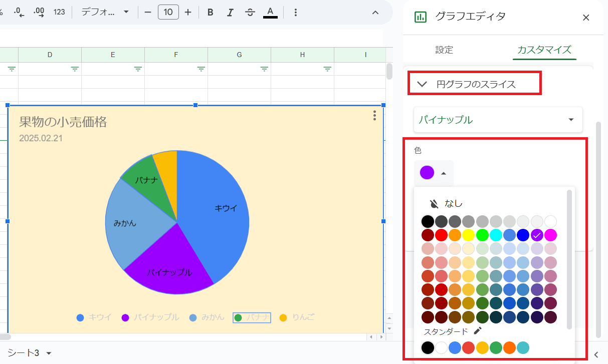The width and height of the screenshot is (608, 364).
Task: Open the パイナップル slice dropdown
Action: pyautogui.click(x=498, y=120)
